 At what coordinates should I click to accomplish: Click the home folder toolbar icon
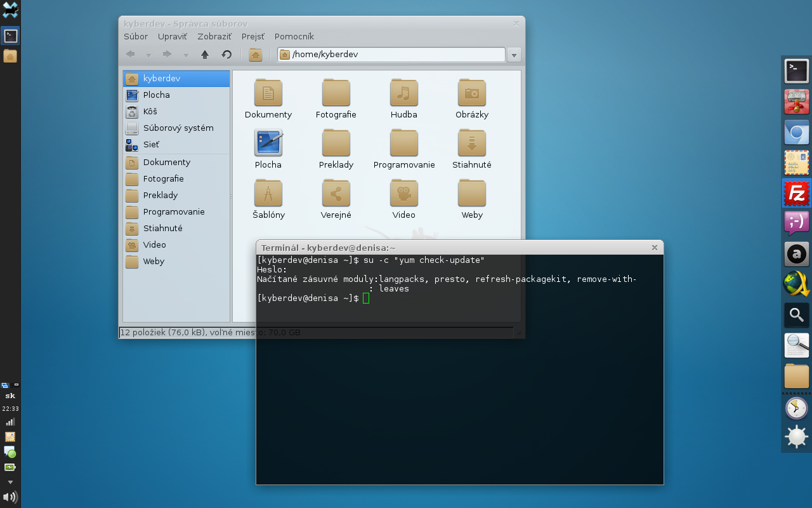tap(256, 55)
